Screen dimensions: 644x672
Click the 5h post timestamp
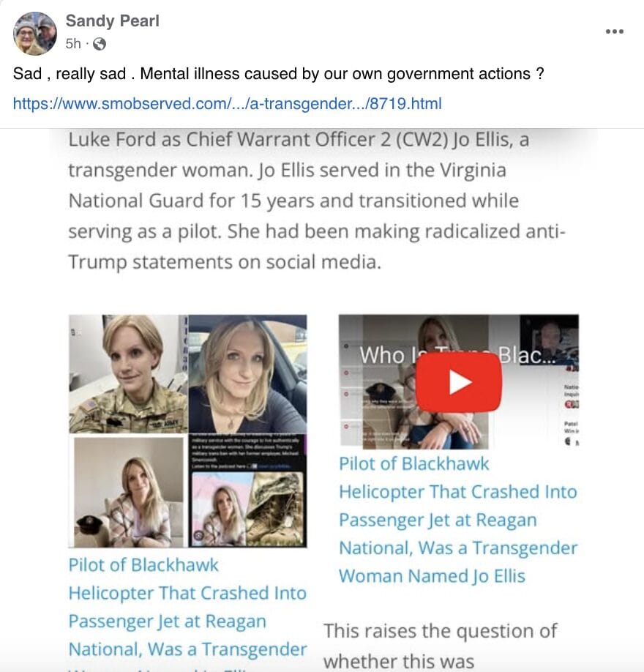[73, 44]
